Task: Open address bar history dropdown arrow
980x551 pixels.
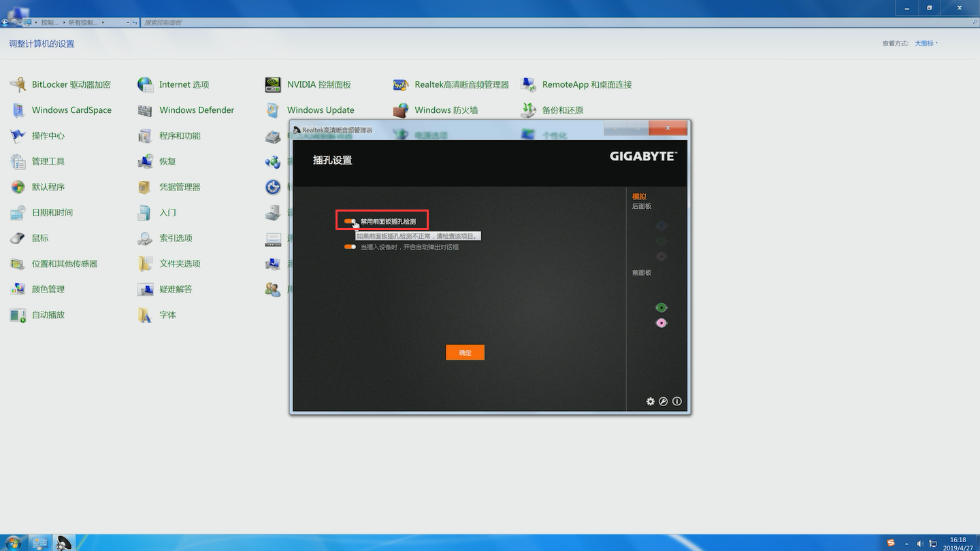Action: pyautogui.click(x=128, y=22)
